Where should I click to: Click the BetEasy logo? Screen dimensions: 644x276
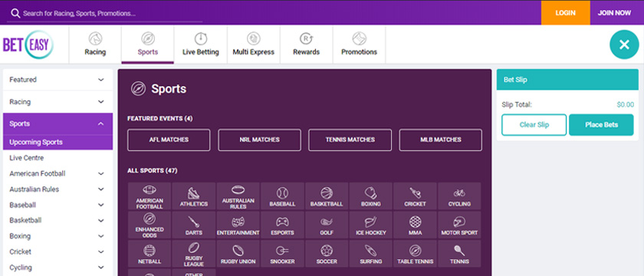(28, 44)
